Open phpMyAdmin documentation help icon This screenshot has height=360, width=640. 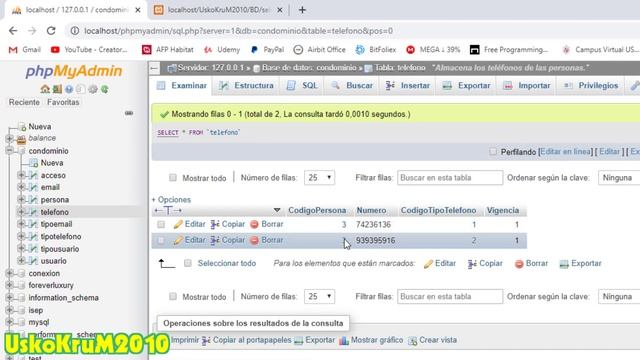click(x=69, y=89)
